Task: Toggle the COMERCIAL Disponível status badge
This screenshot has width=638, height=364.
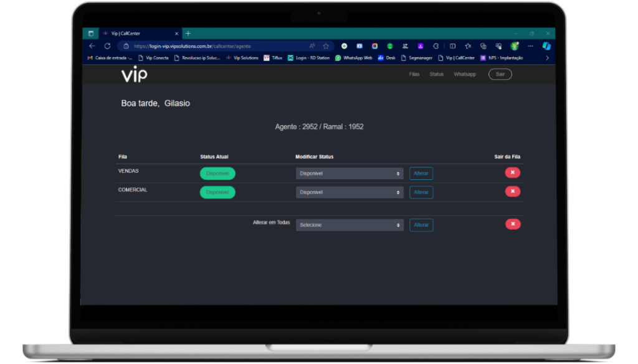Action: tap(217, 192)
